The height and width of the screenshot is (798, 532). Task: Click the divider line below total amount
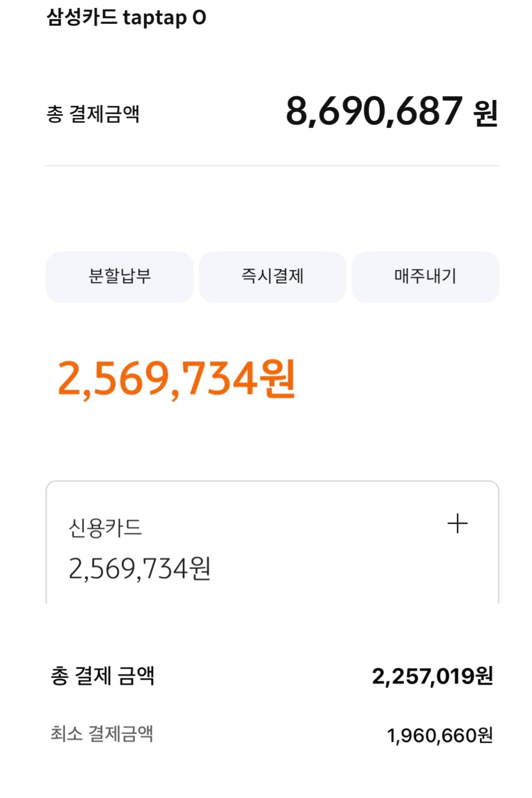(x=272, y=165)
